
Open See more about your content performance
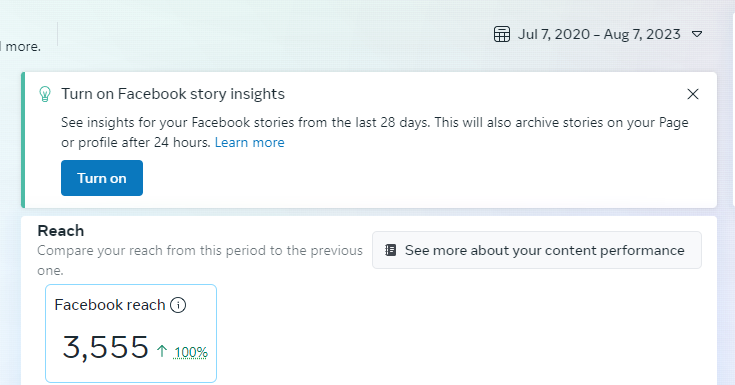coord(537,250)
